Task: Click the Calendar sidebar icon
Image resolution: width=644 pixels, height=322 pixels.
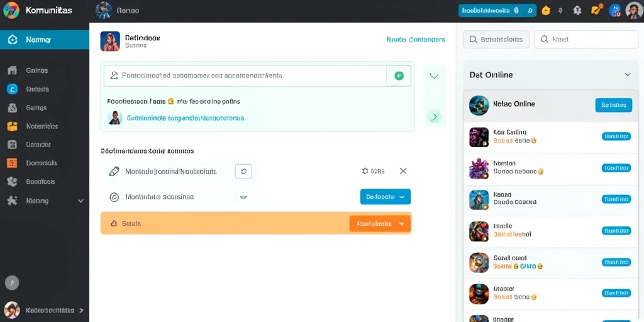Action: (x=13, y=145)
